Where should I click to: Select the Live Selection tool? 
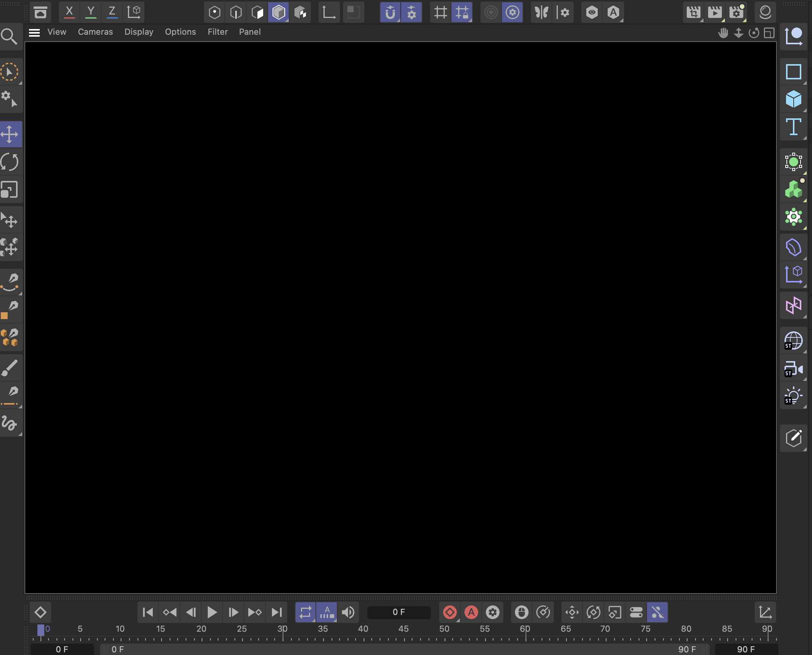click(9, 72)
